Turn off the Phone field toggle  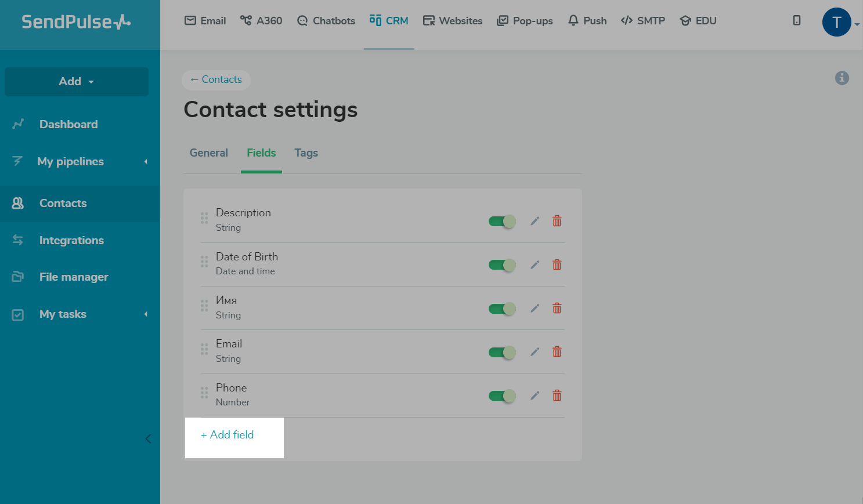[x=502, y=396]
